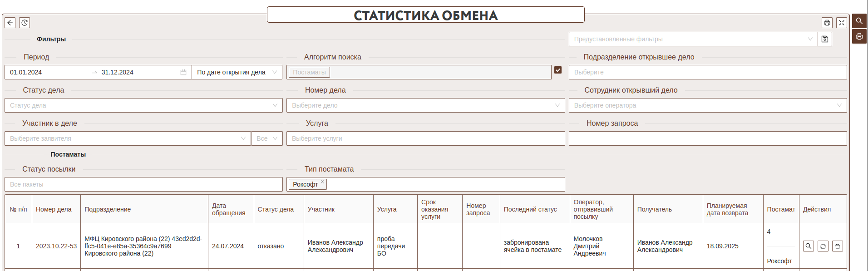This screenshot has width=868, height=271.
Task: Collapse the filters panel icon
Action: pos(842,23)
